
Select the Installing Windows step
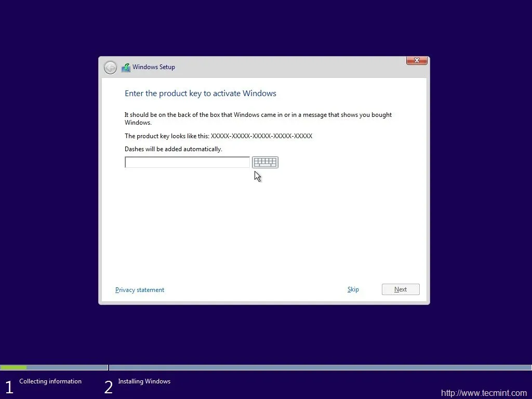pyautogui.click(x=144, y=381)
